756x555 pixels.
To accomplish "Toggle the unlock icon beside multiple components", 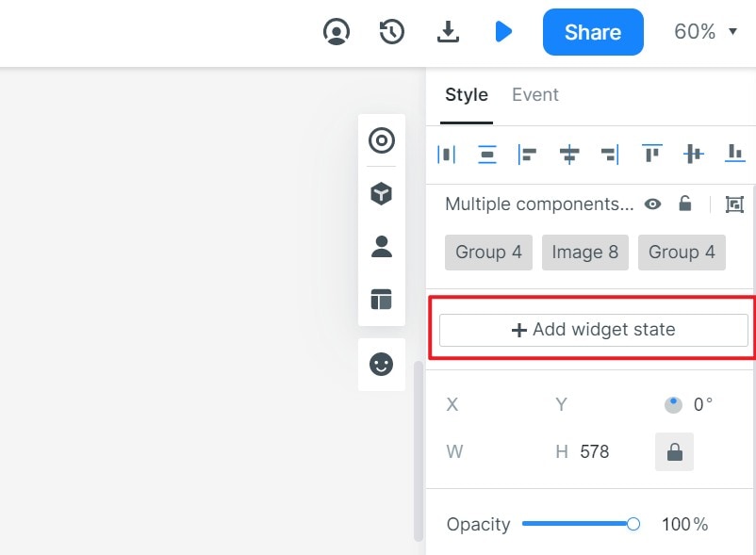I will [685, 204].
